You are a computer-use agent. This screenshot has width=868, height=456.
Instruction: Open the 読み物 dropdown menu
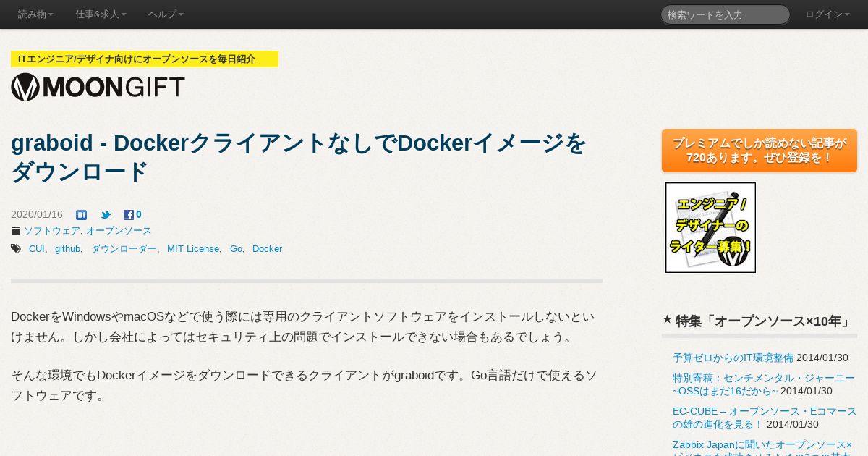coord(35,14)
